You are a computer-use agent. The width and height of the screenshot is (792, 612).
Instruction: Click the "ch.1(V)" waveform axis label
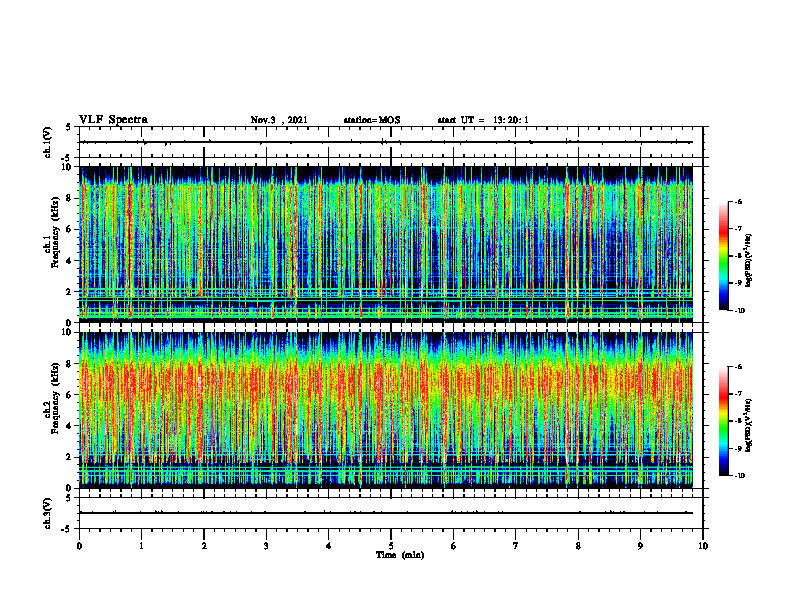pos(48,142)
